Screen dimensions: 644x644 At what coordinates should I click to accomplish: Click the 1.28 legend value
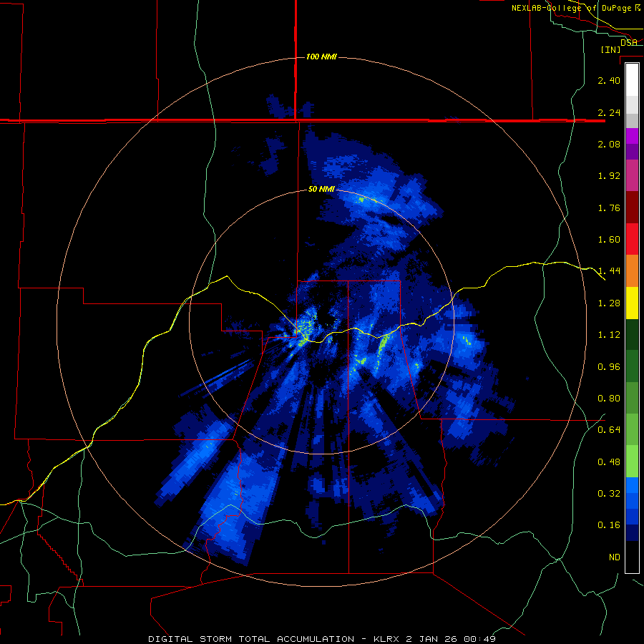[609, 303]
